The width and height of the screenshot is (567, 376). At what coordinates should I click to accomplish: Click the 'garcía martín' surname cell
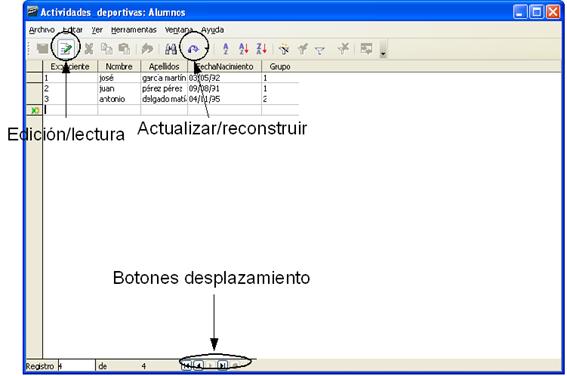pyautogui.click(x=164, y=78)
